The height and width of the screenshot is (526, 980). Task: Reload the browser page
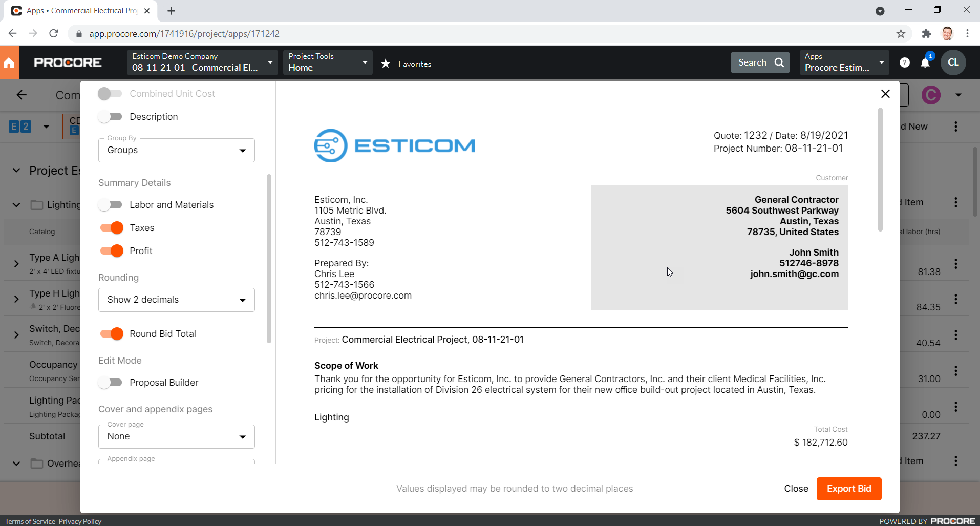54,34
